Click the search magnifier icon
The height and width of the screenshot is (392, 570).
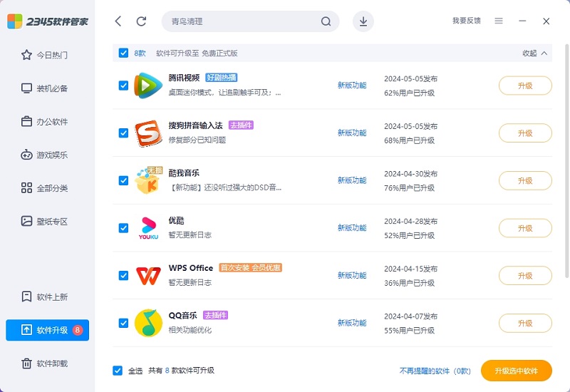pyautogui.click(x=326, y=21)
